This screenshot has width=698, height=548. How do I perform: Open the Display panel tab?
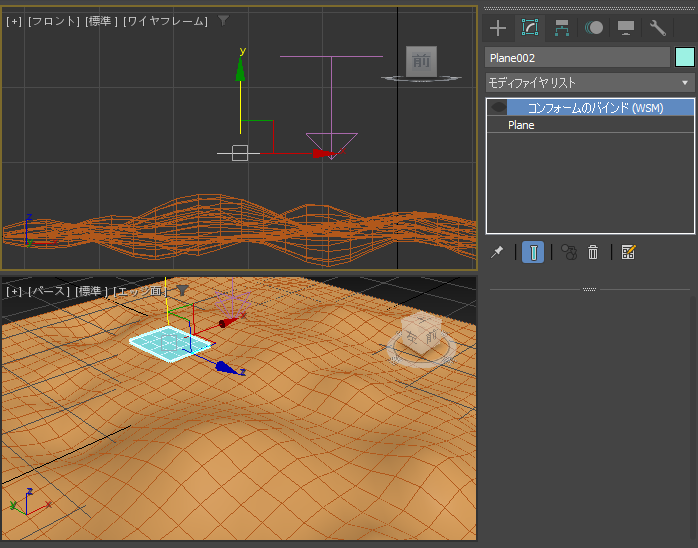625,28
